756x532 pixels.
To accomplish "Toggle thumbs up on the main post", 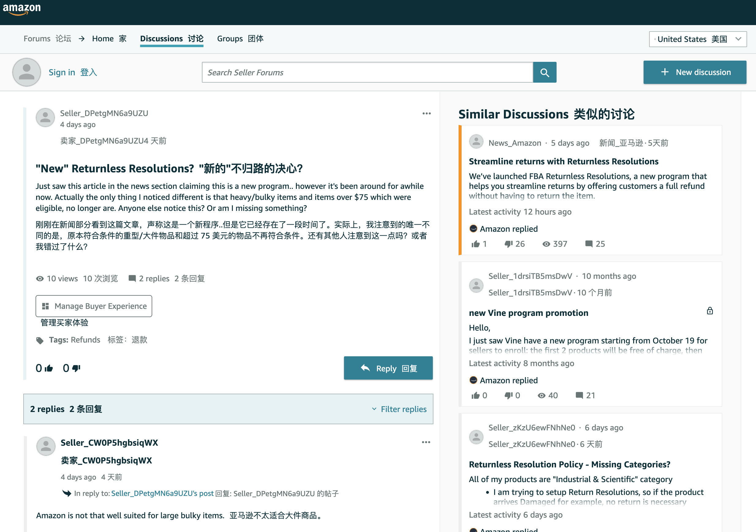I will coord(49,368).
